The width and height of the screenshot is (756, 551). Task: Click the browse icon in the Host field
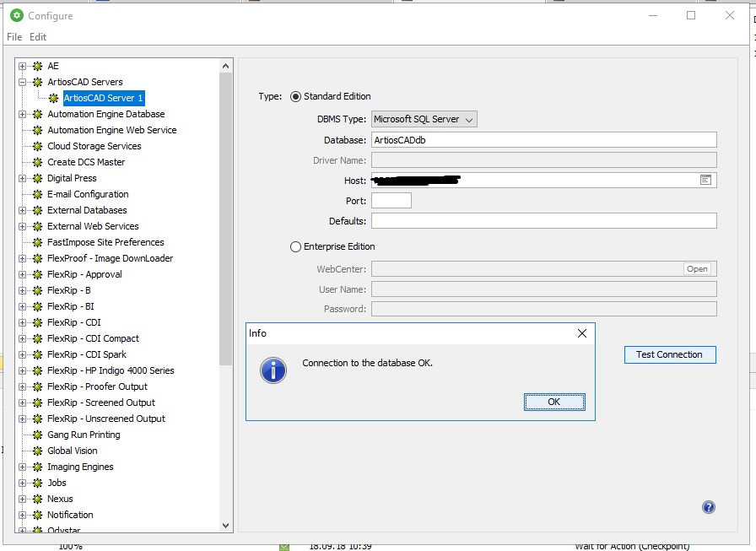click(705, 180)
